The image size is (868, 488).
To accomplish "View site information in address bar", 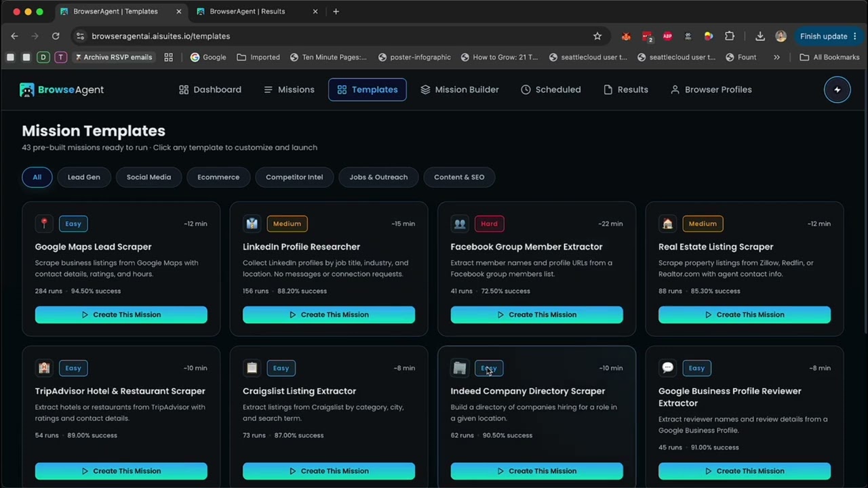I will [x=80, y=36].
